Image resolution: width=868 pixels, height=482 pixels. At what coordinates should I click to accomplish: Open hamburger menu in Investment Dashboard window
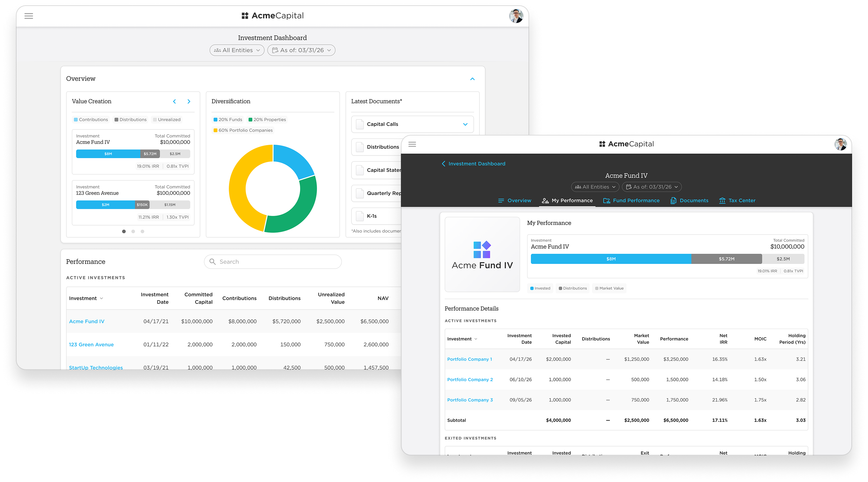[29, 16]
